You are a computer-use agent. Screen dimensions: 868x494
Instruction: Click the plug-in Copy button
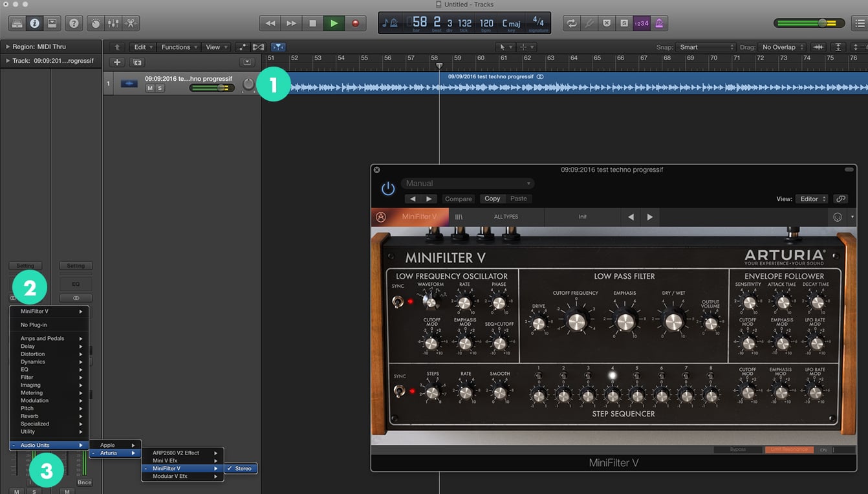492,199
